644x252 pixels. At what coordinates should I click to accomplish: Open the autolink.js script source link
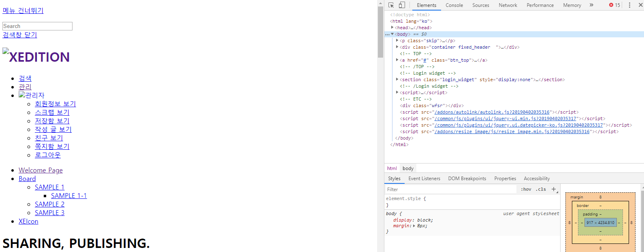(492, 112)
